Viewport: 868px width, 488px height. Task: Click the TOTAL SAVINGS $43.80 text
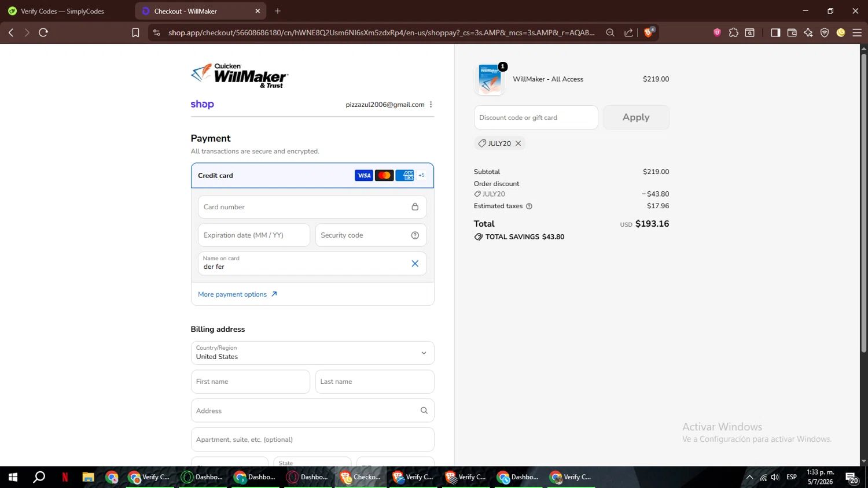click(525, 237)
